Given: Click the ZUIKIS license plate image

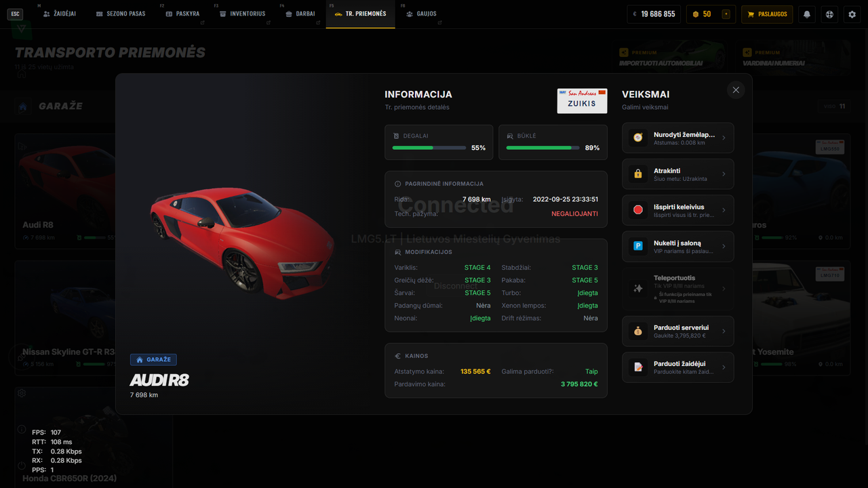Looking at the screenshot, I should point(582,100).
